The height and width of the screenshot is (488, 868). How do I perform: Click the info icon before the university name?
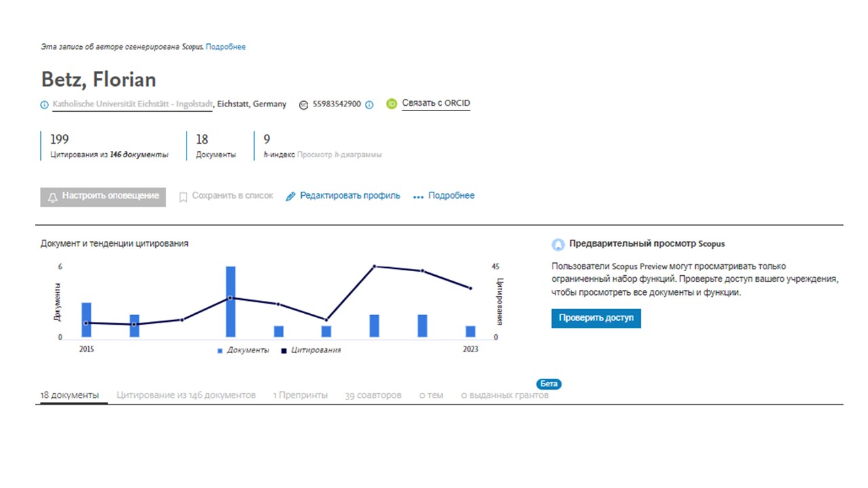pyautogui.click(x=45, y=105)
